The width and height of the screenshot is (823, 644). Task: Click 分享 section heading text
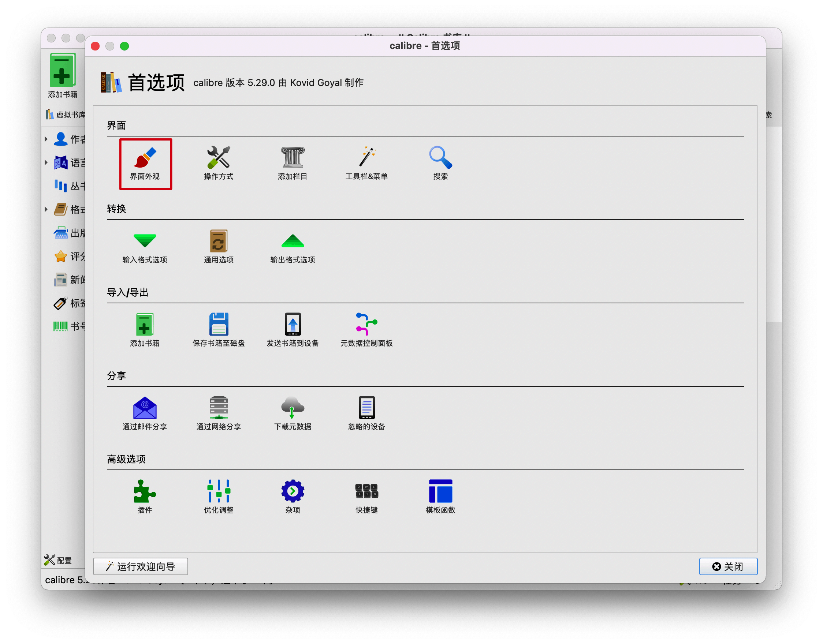click(116, 375)
